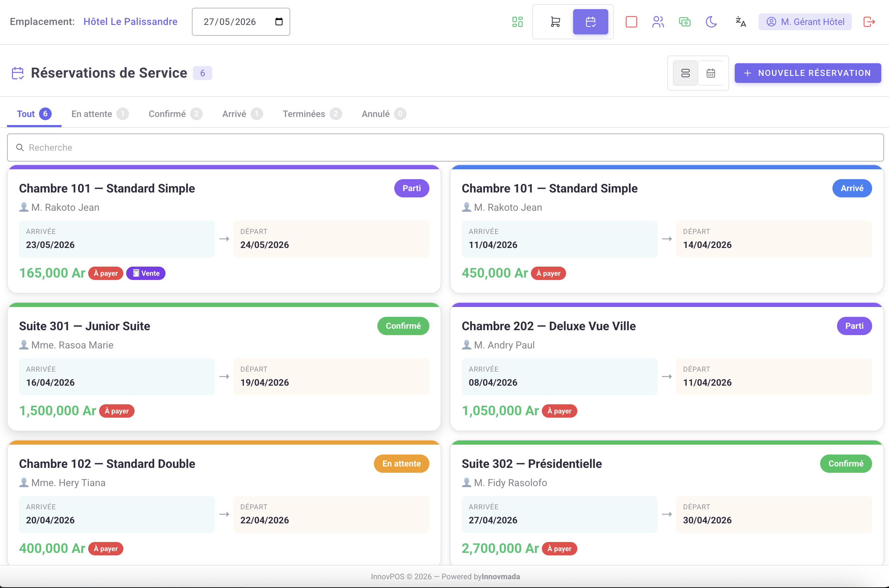Switch to calendar view layout
Image resolution: width=889 pixels, height=588 pixels.
tap(710, 73)
